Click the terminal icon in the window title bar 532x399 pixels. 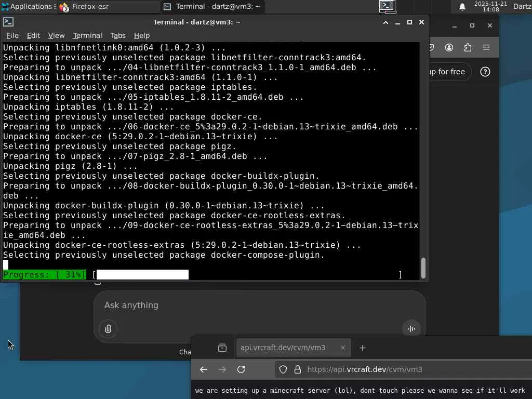click(x=8, y=22)
